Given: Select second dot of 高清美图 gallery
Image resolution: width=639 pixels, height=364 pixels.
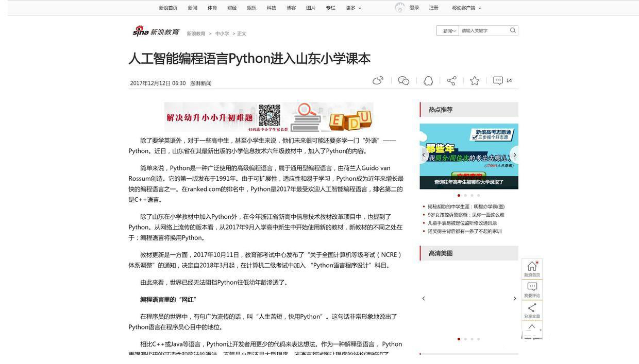Looking at the screenshot, I should pyautogui.click(x=465, y=339).
